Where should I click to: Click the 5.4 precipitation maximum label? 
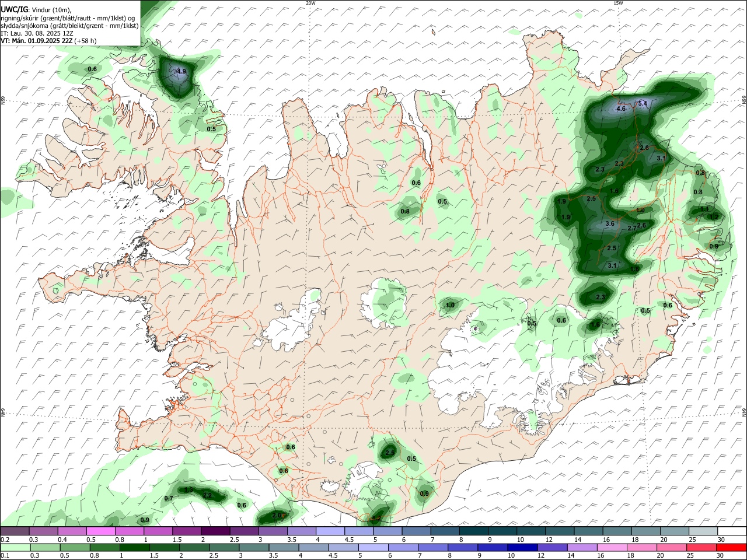643,103
